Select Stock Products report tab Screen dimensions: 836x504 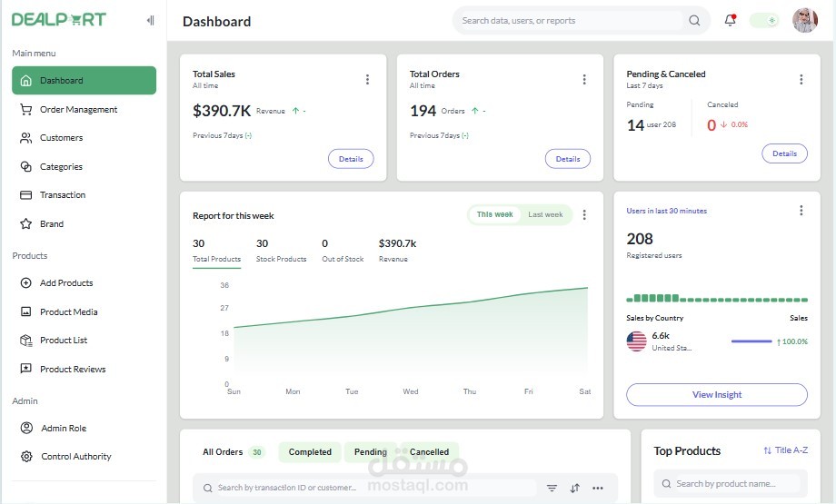281,251
